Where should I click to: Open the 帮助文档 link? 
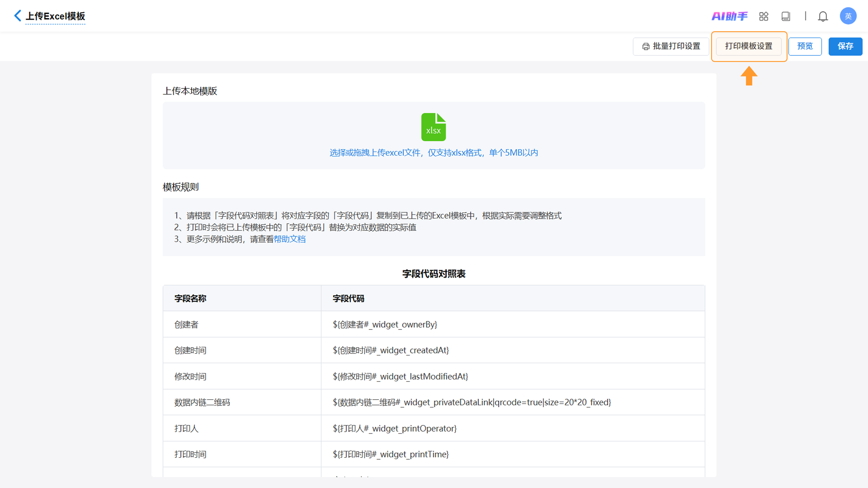pyautogui.click(x=289, y=239)
